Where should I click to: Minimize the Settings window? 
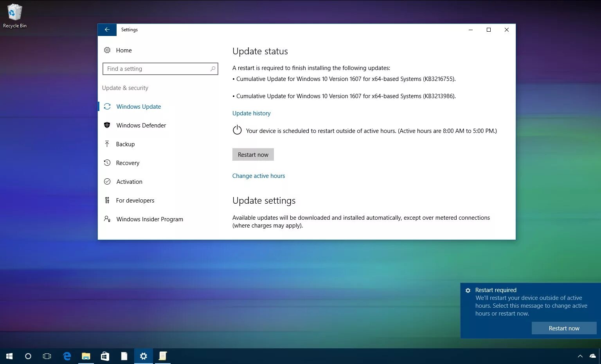(x=471, y=30)
